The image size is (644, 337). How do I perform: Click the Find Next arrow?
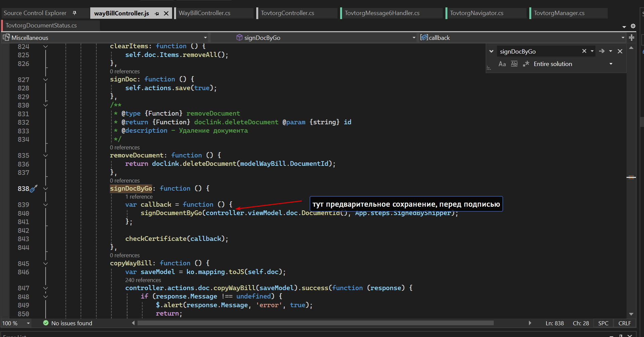(x=602, y=51)
